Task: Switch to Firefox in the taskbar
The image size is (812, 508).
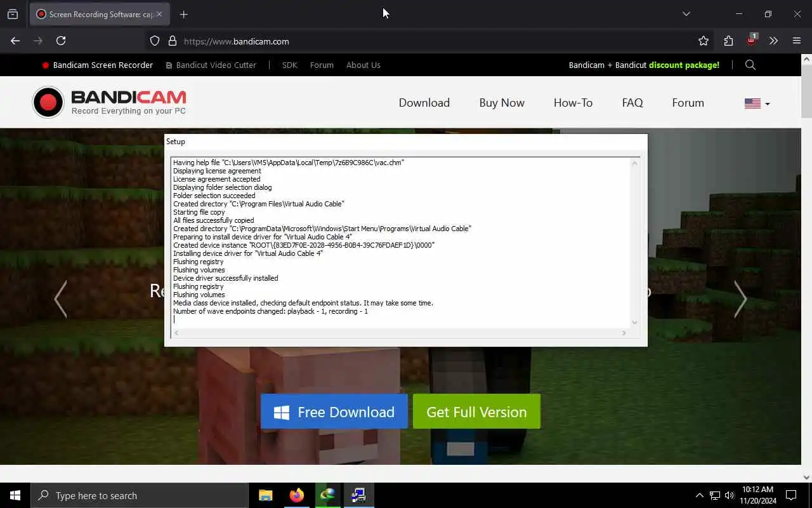Action: (297, 495)
